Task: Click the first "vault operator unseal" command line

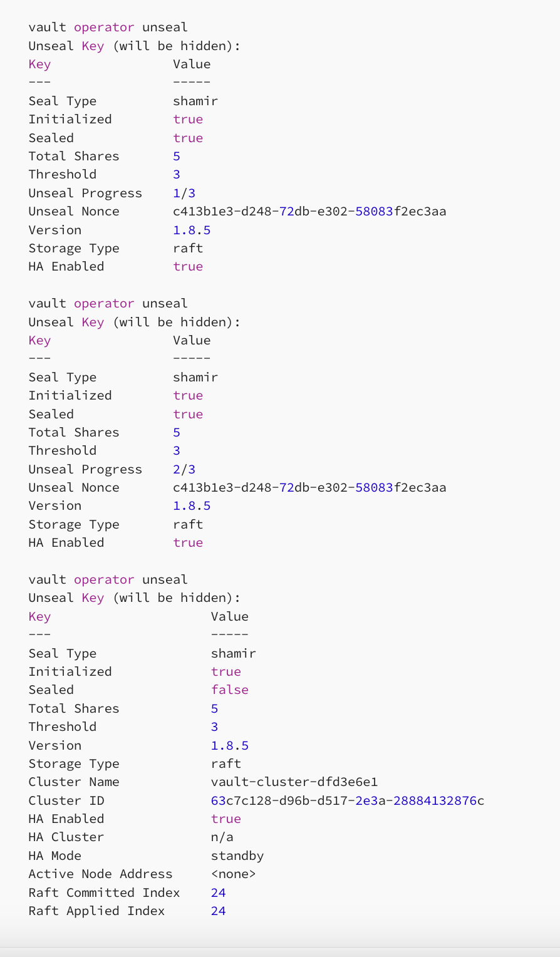Action: (108, 27)
